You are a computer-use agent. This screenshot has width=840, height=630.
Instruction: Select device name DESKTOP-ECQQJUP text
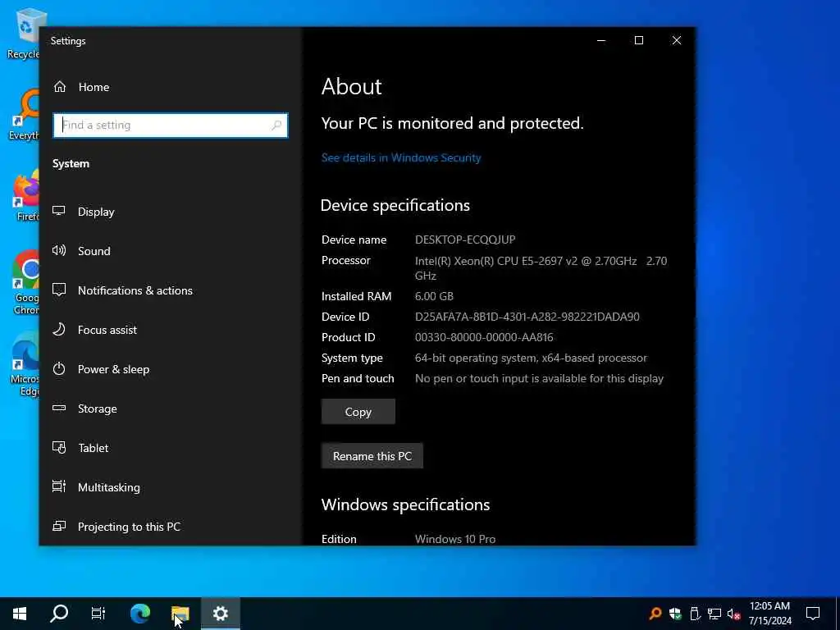(465, 240)
